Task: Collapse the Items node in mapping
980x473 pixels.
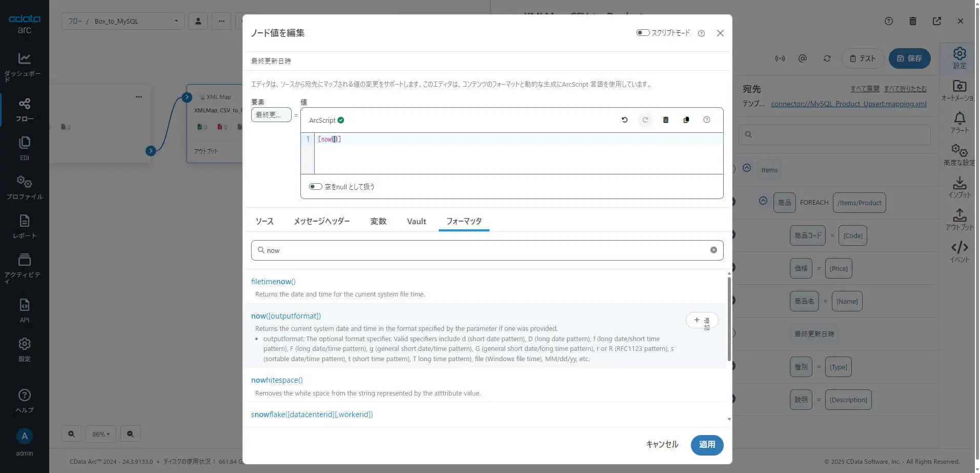Action: point(747,168)
